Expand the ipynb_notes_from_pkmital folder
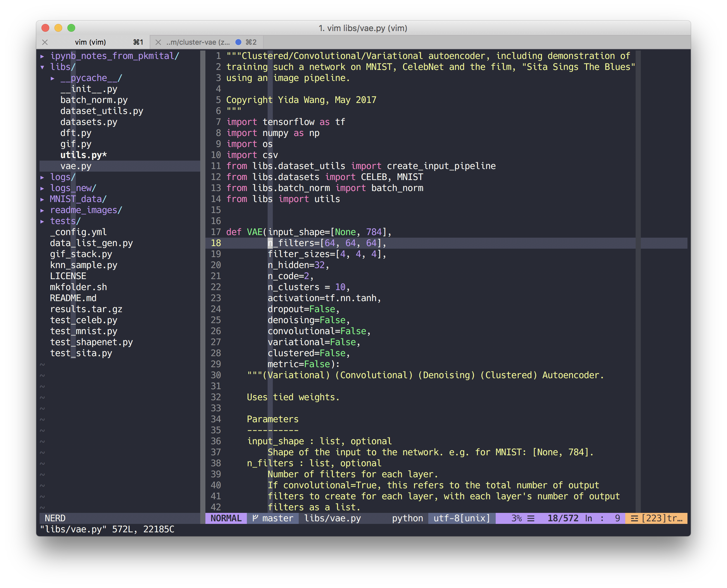The width and height of the screenshot is (727, 588). point(42,56)
